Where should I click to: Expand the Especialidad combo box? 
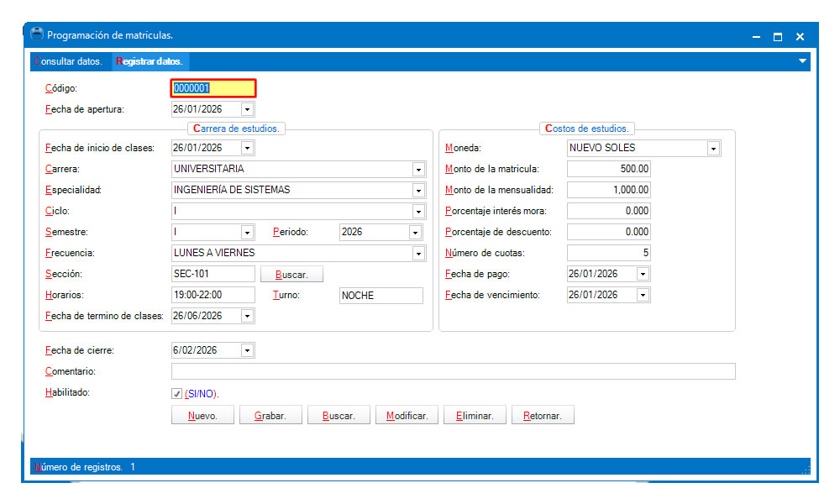tap(418, 190)
